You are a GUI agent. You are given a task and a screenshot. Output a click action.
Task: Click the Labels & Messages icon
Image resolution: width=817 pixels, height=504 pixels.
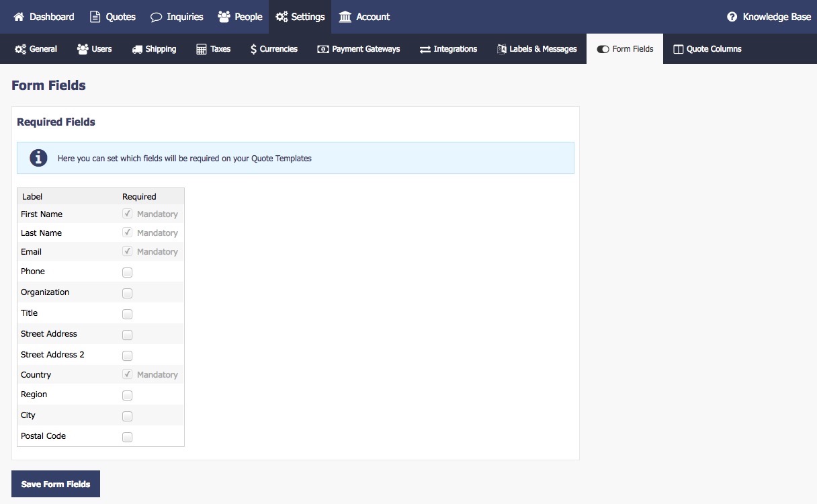[x=502, y=49]
